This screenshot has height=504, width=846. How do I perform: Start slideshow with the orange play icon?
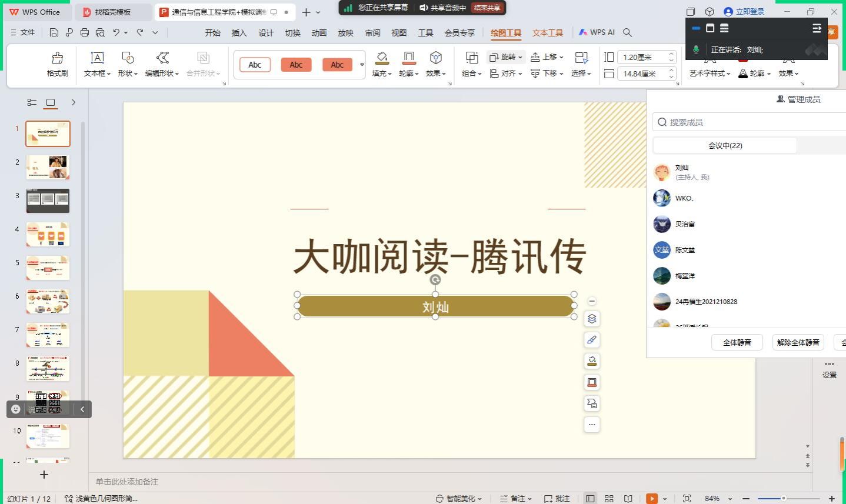[652, 498]
